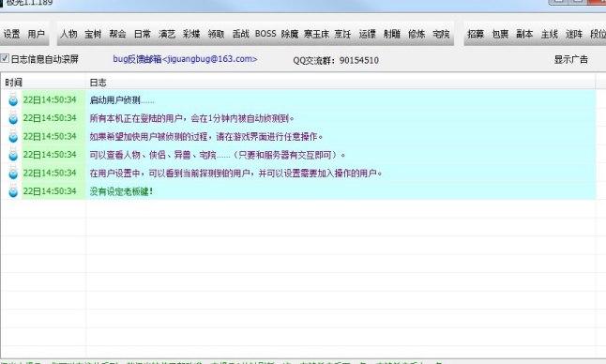606x364 pixels.
Task: Select the 除魔 tab
Action: (x=290, y=34)
